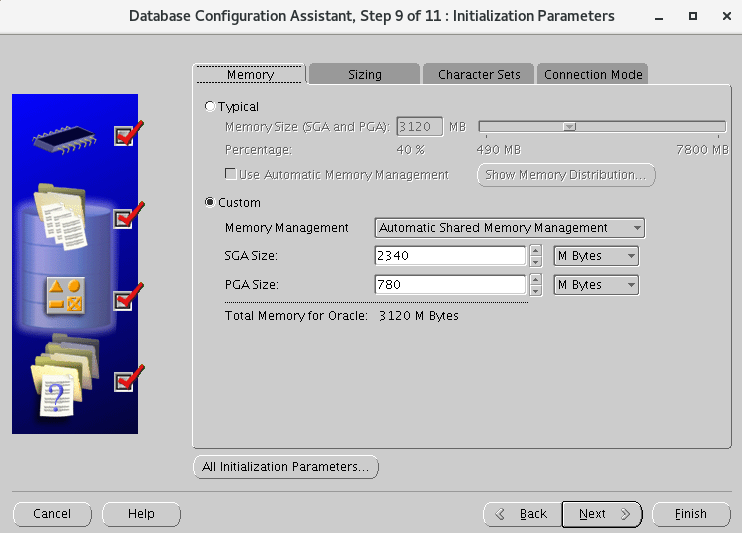The image size is (742, 533).
Task: Open the SGA Size units dropdown
Action: 596,256
